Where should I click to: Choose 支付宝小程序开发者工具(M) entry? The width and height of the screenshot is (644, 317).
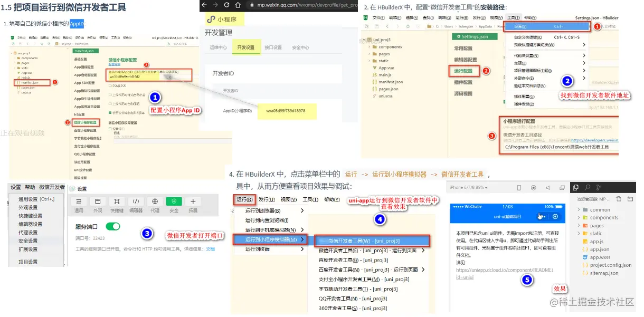tap(364, 280)
